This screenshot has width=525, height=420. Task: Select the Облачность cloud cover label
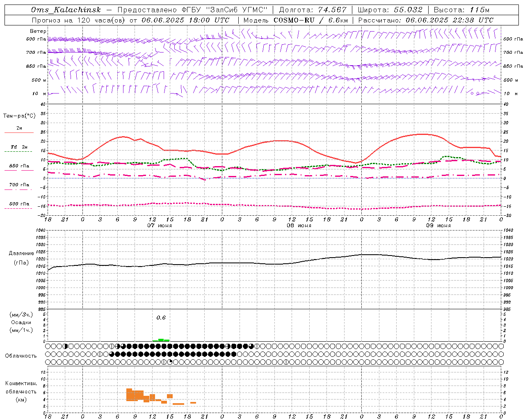[x=21, y=356]
